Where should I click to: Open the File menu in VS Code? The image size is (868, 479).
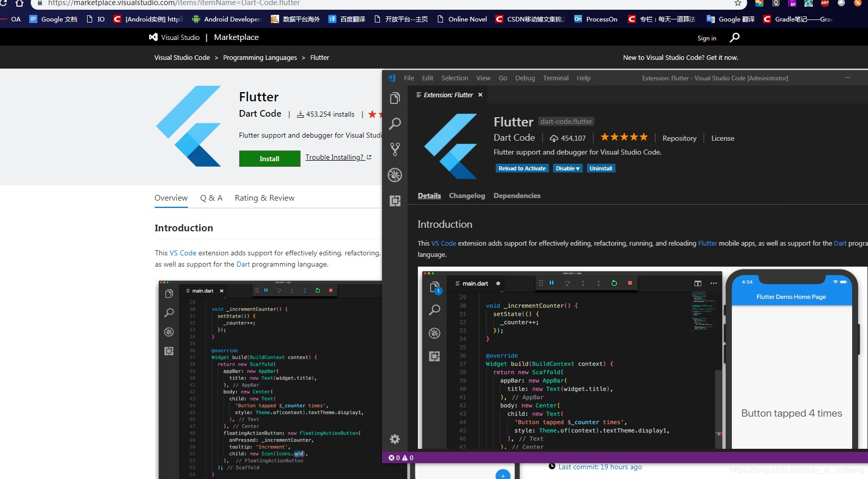409,78
